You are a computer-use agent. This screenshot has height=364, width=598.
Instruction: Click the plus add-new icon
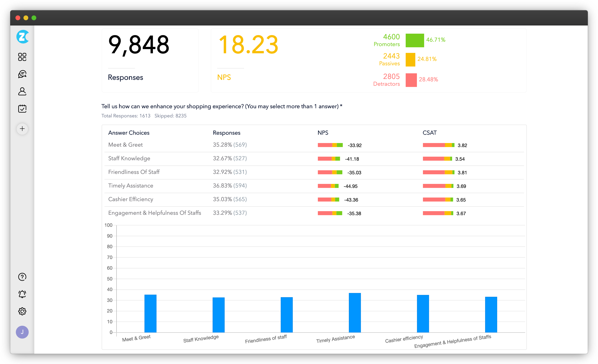point(22,129)
